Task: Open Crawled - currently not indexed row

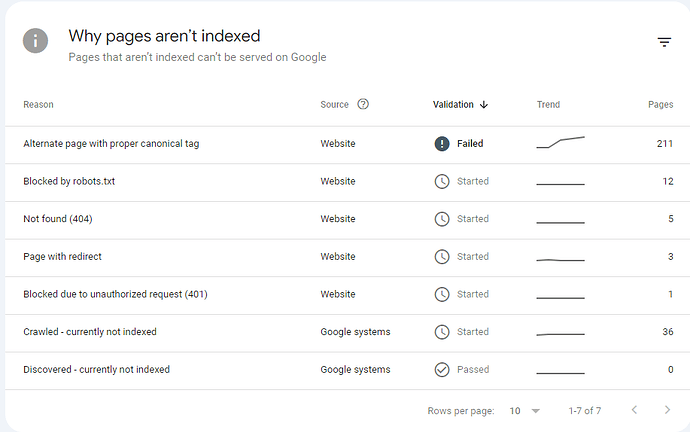Action: [x=90, y=332]
